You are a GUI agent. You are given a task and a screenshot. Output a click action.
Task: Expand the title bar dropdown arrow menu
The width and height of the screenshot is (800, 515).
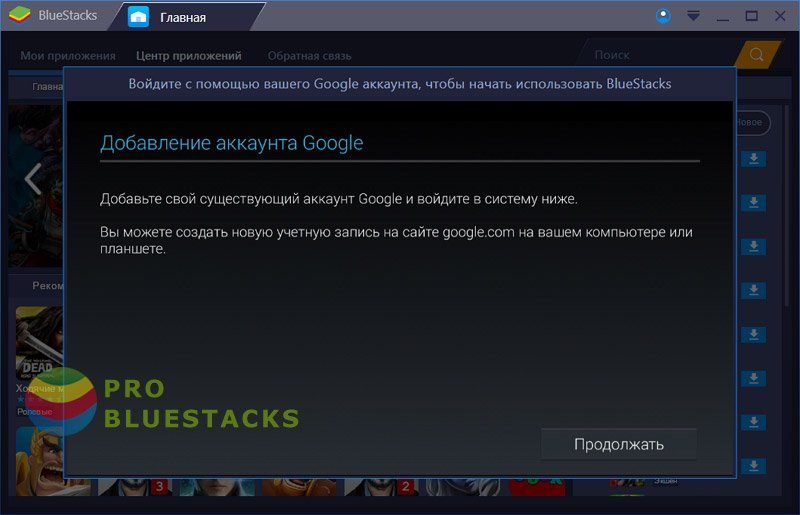click(693, 16)
